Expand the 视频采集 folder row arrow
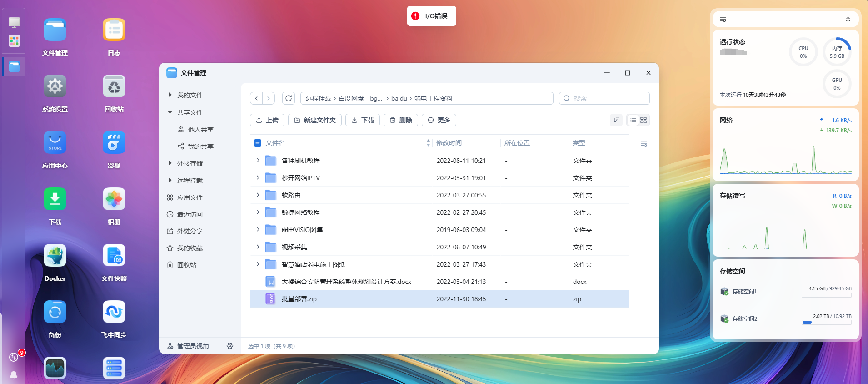This screenshot has width=868, height=384. coord(258,247)
